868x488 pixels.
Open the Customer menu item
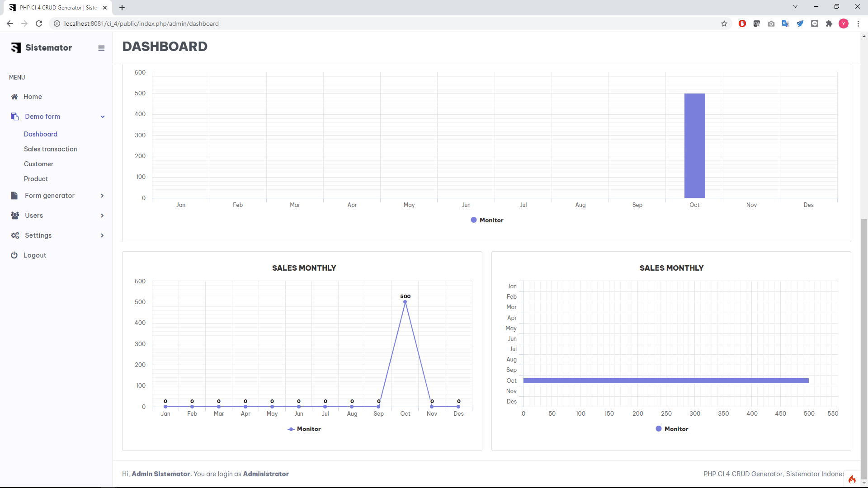[x=38, y=164]
